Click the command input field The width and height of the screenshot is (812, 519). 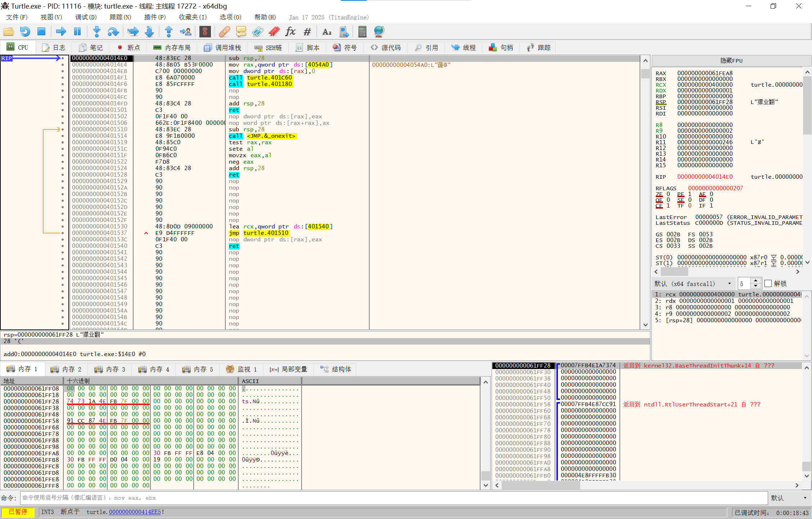pyautogui.click(x=394, y=498)
